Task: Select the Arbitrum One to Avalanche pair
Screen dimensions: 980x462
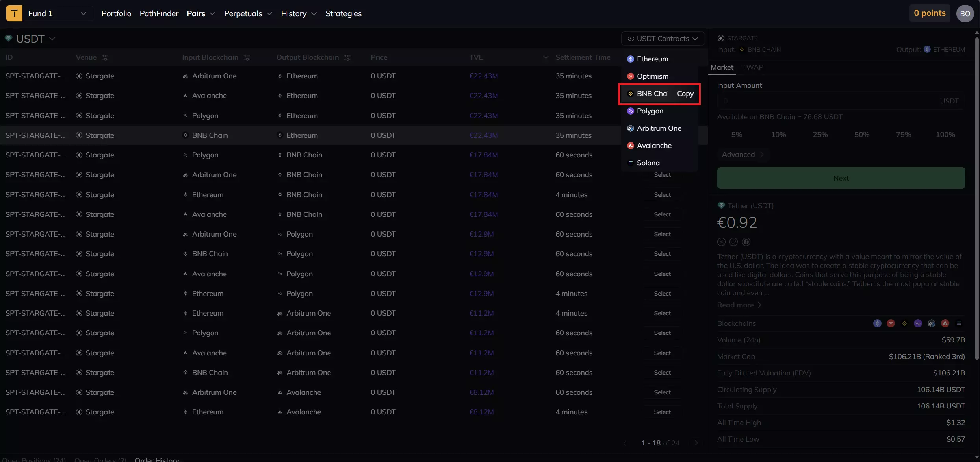Action: tap(662, 392)
